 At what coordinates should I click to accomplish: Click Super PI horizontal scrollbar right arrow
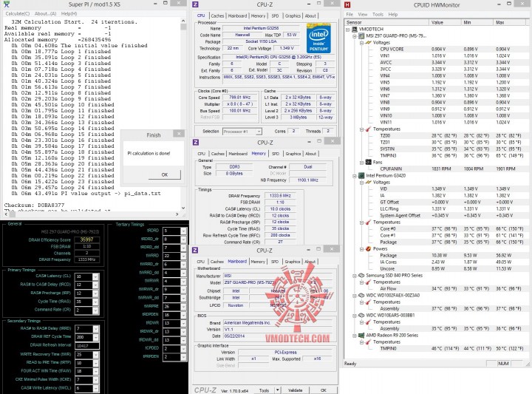click(177, 214)
